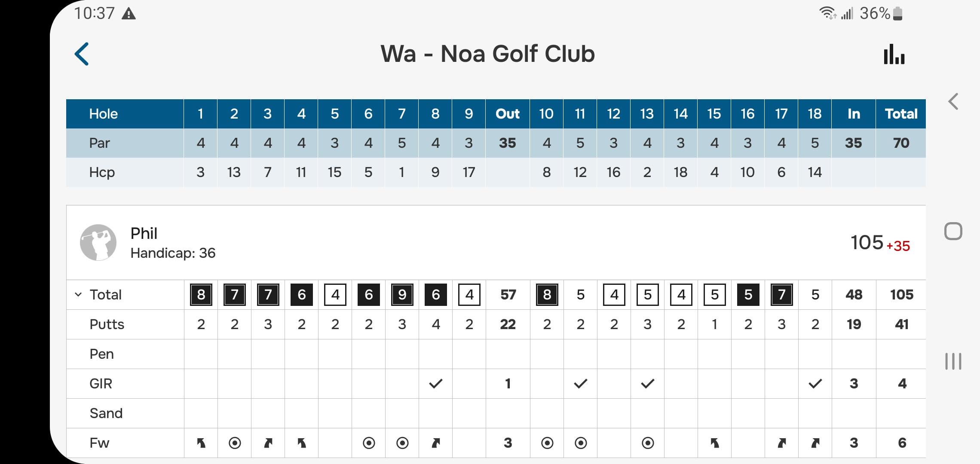Tap hole 3 missed-right fairway arrow

point(268,443)
